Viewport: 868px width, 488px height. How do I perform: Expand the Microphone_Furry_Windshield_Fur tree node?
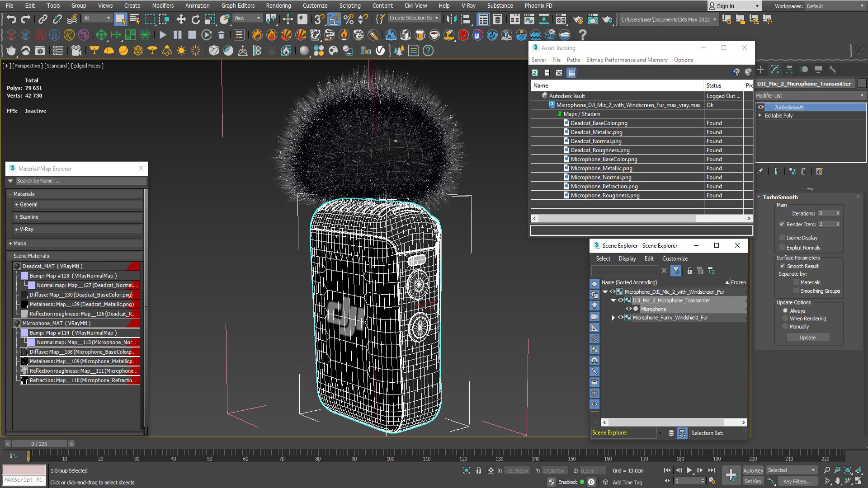613,318
